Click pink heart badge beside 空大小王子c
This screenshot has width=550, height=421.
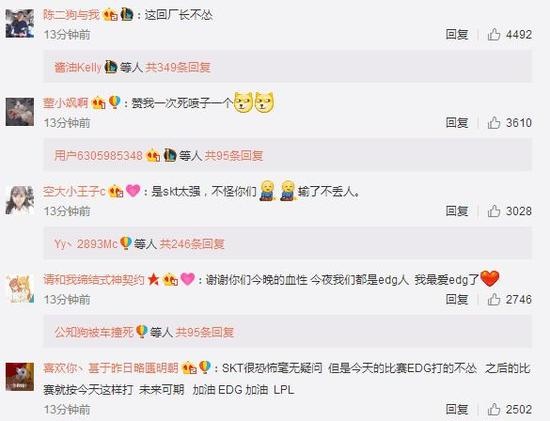pyautogui.click(x=133, y=191)
